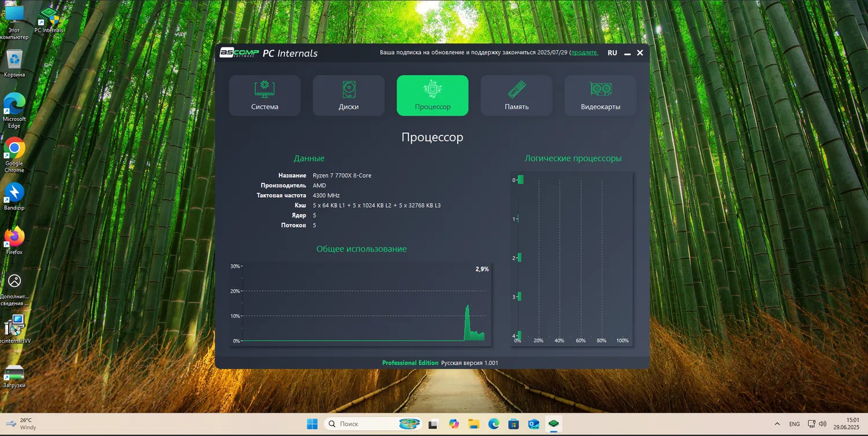Image resolution: width=868 pixels, height=436 pixels.
Task: Click the Task View taskbar icon
Action: click(432, 424)
